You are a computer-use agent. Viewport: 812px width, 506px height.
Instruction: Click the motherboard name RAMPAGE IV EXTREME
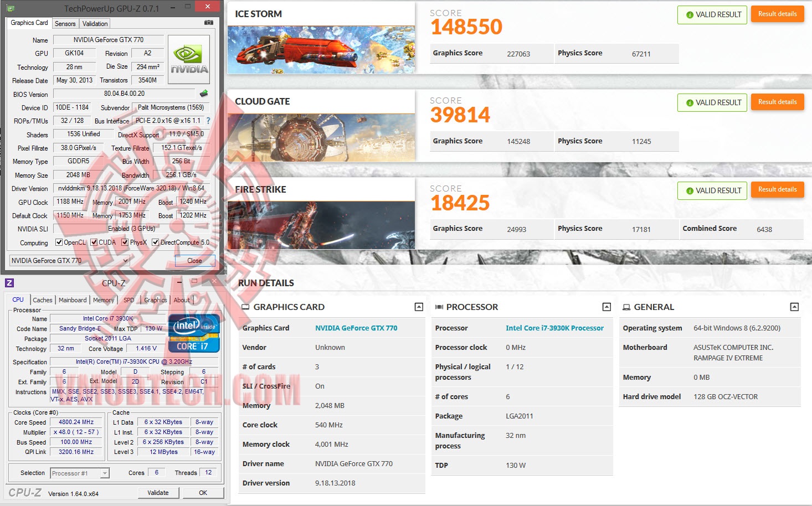point(728,358)
